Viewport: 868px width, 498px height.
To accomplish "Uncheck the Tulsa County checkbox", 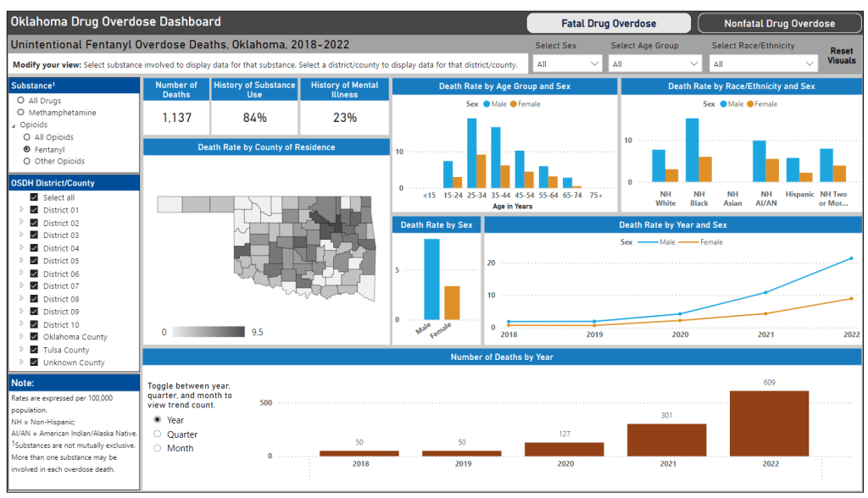I will (x=34, y=350).
